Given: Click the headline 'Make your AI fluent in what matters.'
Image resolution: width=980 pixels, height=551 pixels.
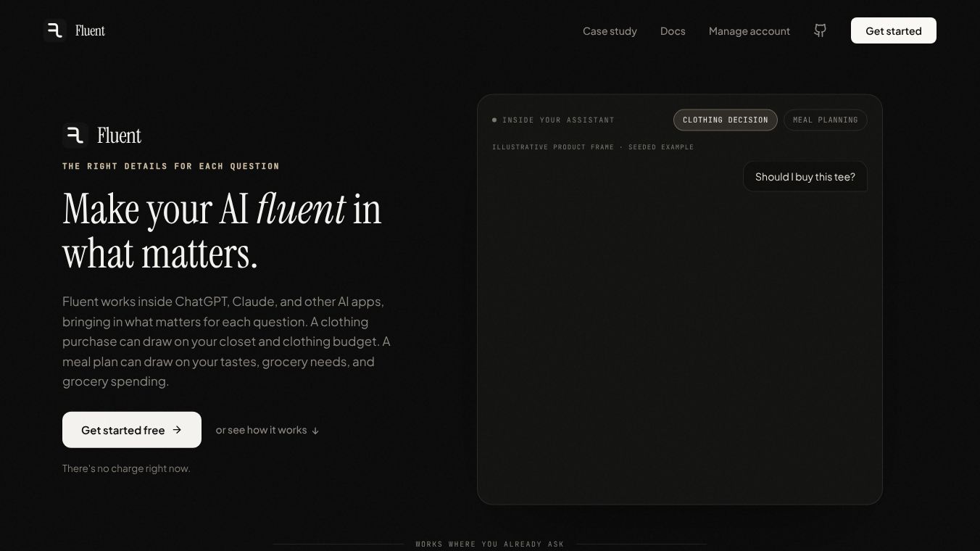Looking at the screenshot, I should click(x=222, y=231).
